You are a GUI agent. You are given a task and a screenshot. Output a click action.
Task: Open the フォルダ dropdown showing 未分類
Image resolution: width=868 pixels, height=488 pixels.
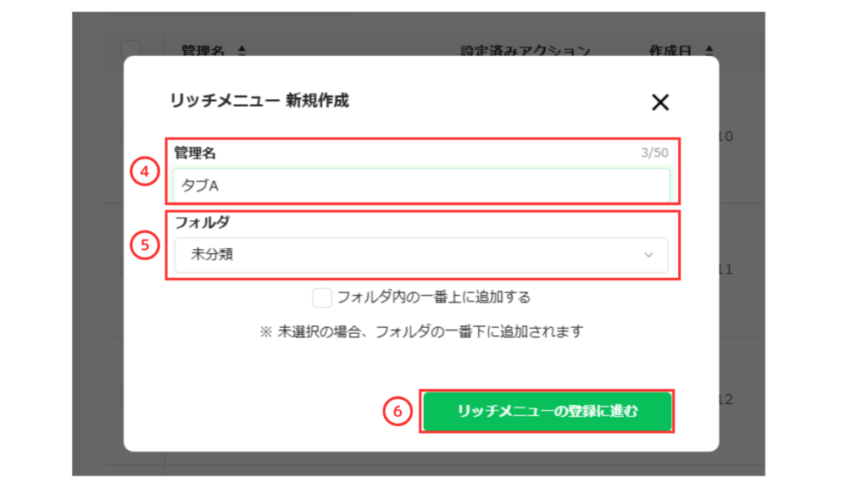[420, 255]
